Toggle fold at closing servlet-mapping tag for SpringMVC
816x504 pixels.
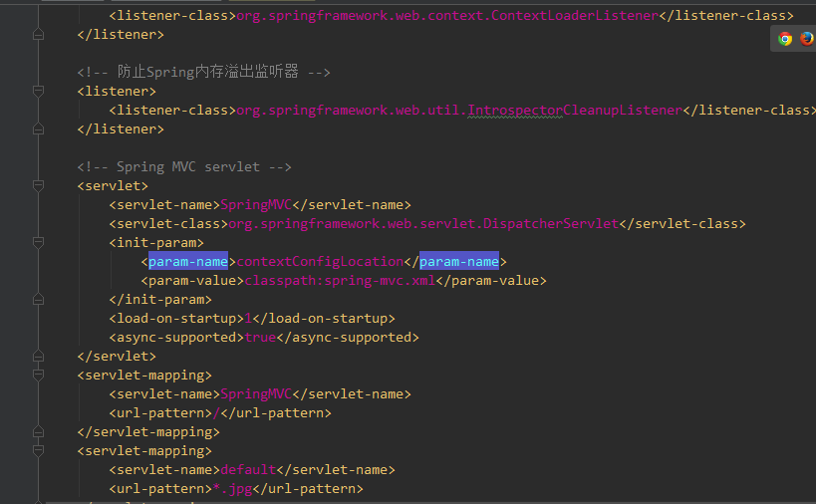pos(38,431)
